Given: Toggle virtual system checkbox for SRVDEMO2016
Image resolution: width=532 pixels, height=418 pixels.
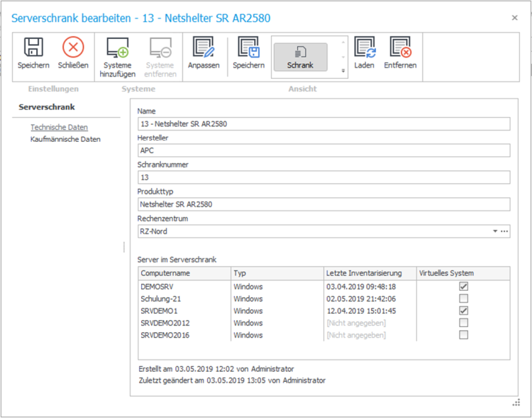Looking at the screenshot, I should click(x=463, y=335).
